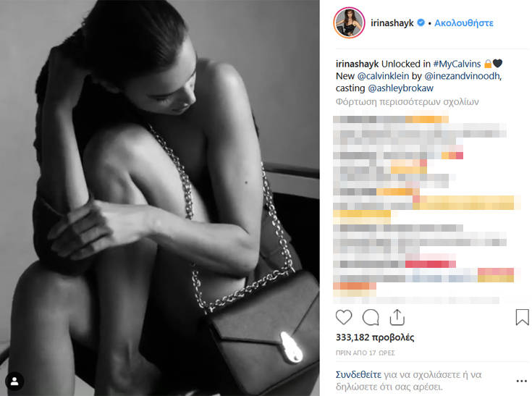This screenshot has width=532, height=396.
Task: Follow the account via Ακολουθήστε
Action: (464, 23)
